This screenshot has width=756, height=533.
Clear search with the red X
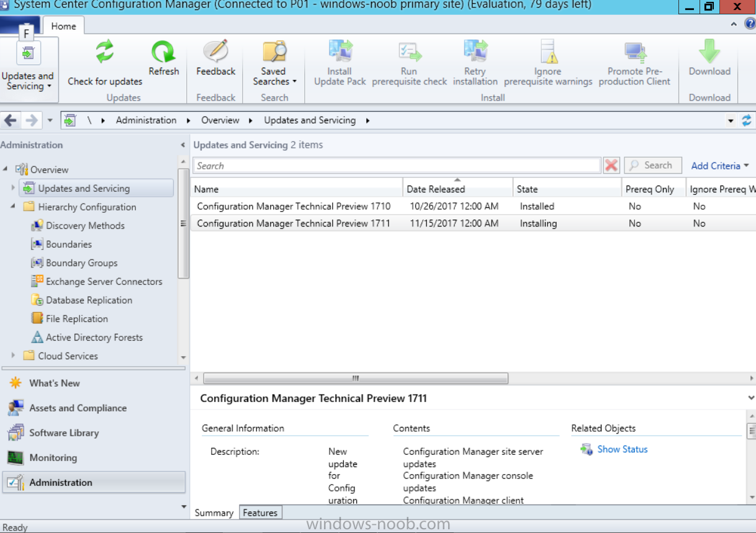(x=611, y=166)
